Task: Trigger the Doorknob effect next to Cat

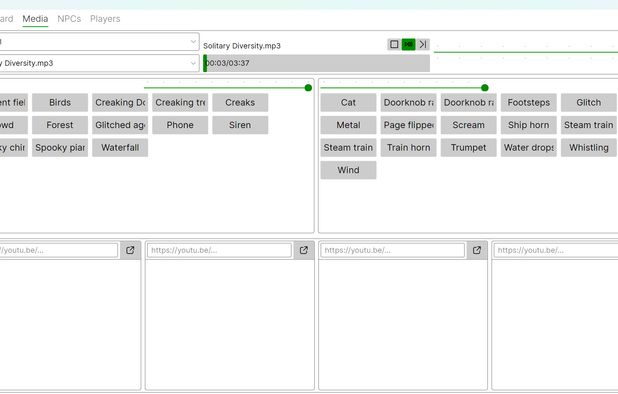Action: [408, 102]
